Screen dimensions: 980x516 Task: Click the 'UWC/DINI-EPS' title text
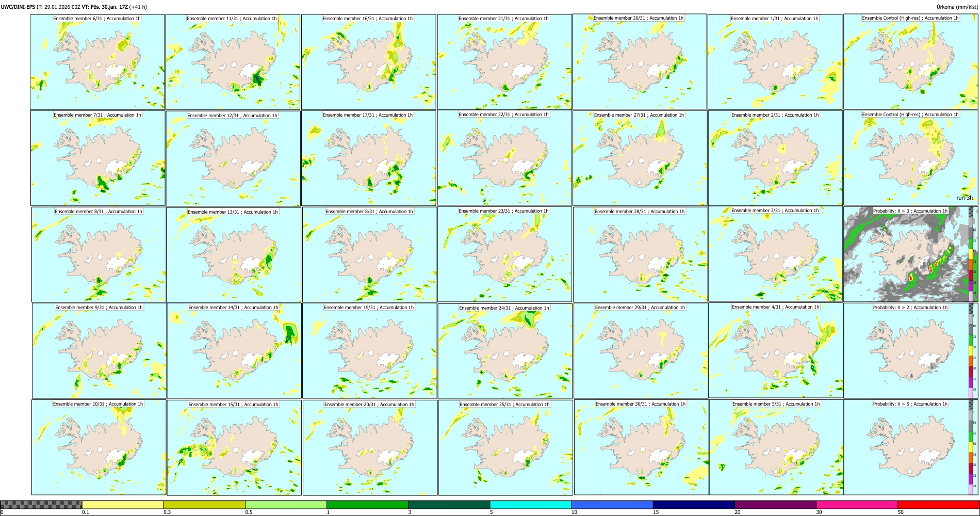[x=18, y=7]
